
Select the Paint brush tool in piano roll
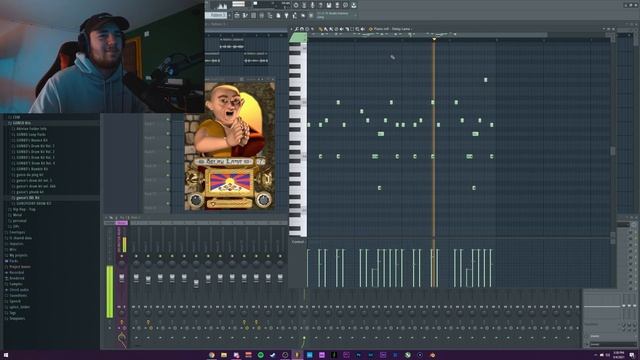[x=326, y=29]
